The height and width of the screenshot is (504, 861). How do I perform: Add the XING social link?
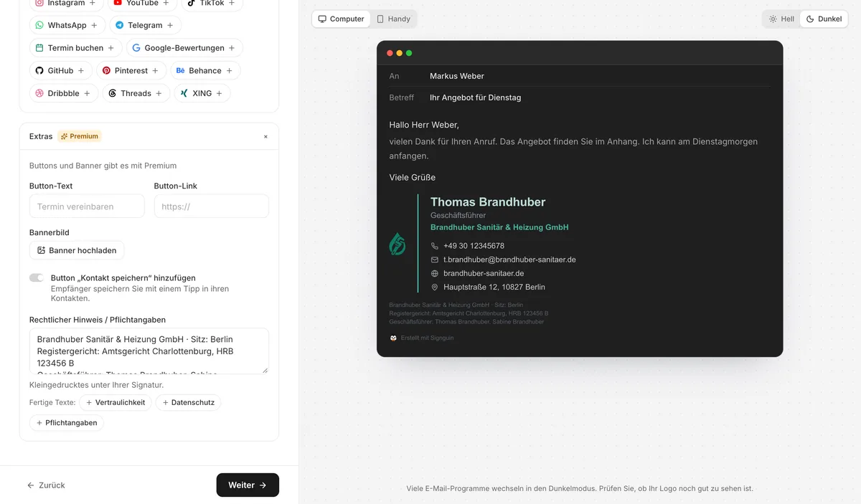[202, 93]
